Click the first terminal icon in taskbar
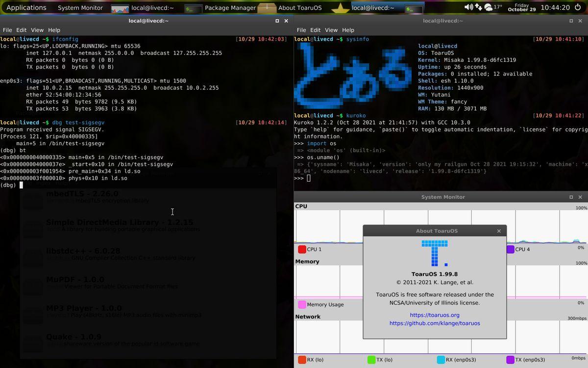 point(194,8)
